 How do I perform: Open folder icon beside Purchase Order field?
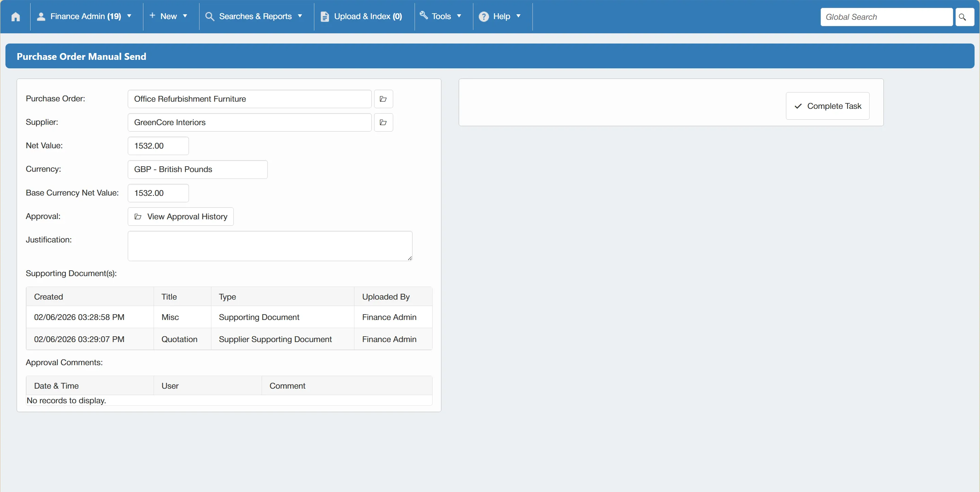coord(383,99)
